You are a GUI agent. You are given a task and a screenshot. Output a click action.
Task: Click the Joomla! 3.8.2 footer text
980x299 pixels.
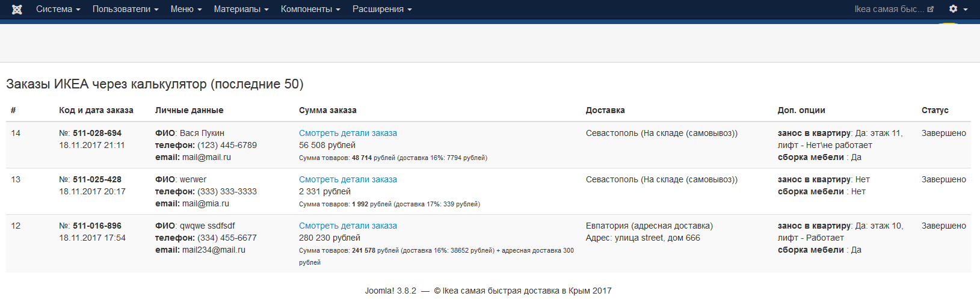390,291
